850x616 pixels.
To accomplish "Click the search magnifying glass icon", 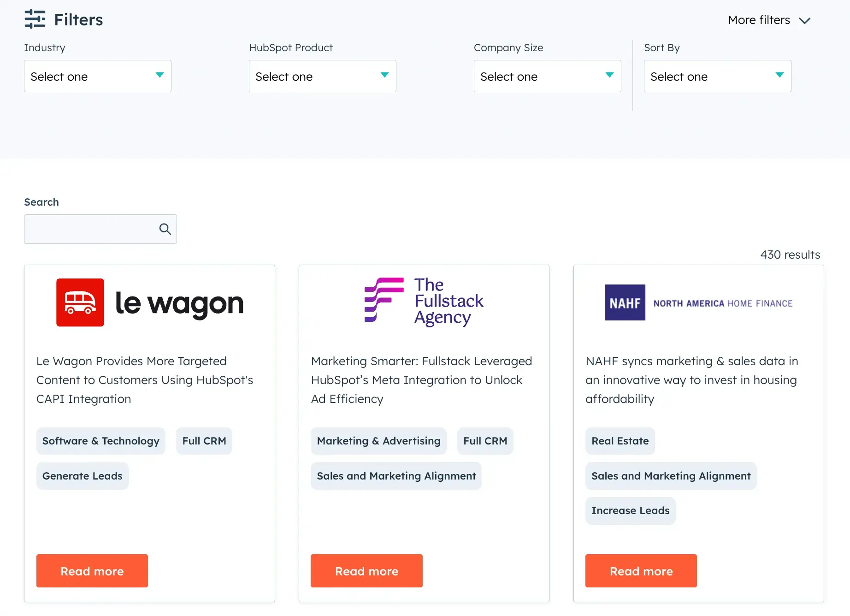I will pos(165,229).
